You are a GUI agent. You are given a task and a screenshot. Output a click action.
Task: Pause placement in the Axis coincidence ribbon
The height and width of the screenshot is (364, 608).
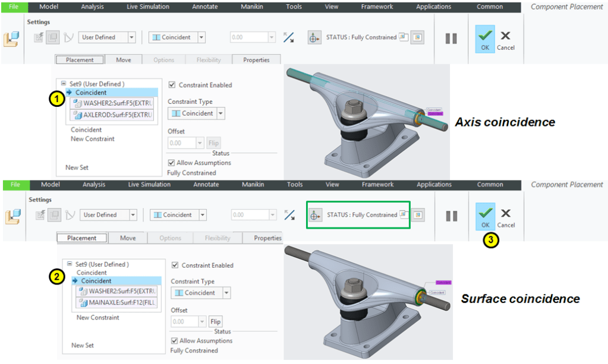(451, 38)
